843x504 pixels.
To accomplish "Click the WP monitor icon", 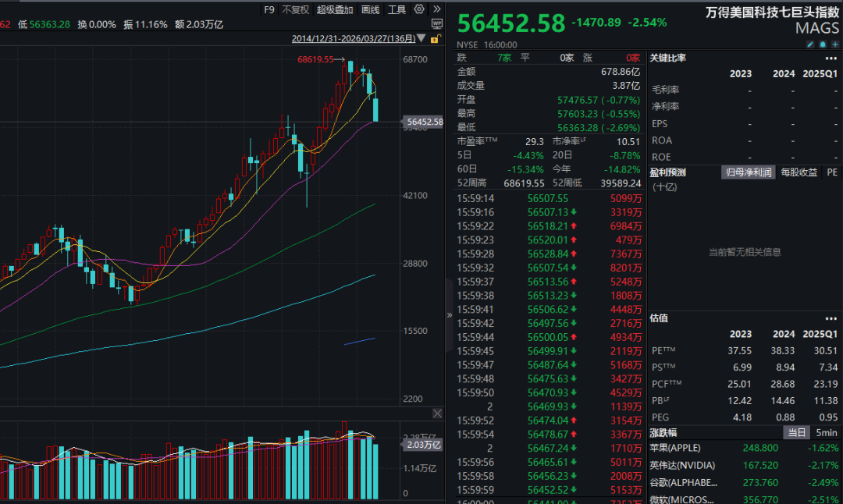I will [436, 24].
